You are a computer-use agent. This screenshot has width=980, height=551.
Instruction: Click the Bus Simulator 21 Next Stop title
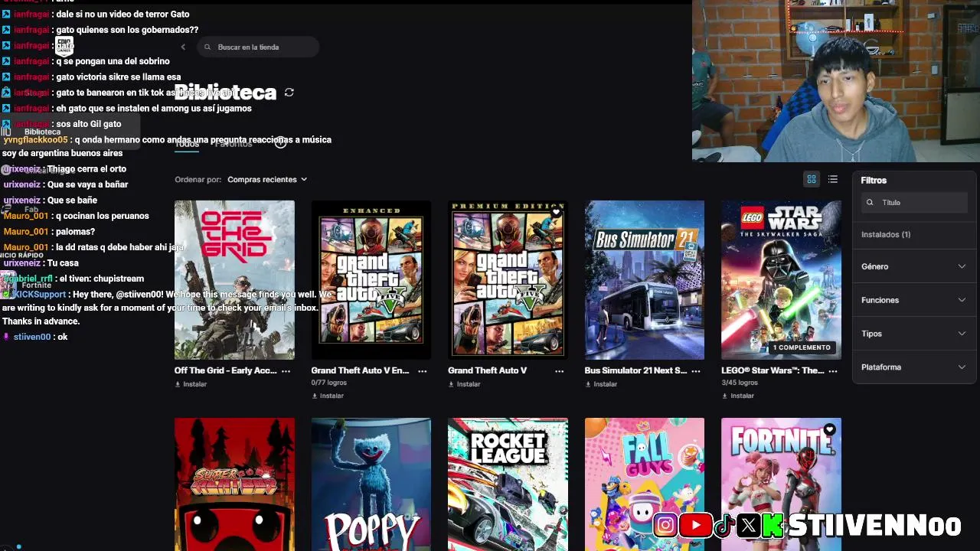coord(635,370)
